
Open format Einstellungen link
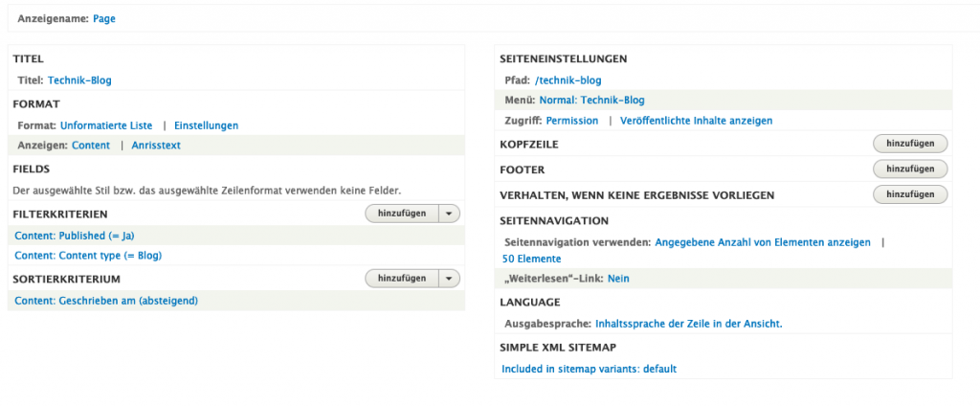(206, 125)
